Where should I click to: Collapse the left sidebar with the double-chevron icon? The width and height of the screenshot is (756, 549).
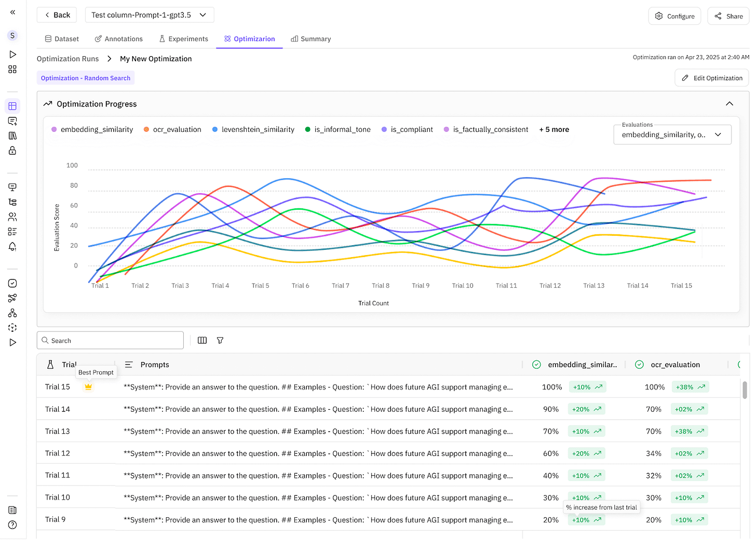point(12,12)
